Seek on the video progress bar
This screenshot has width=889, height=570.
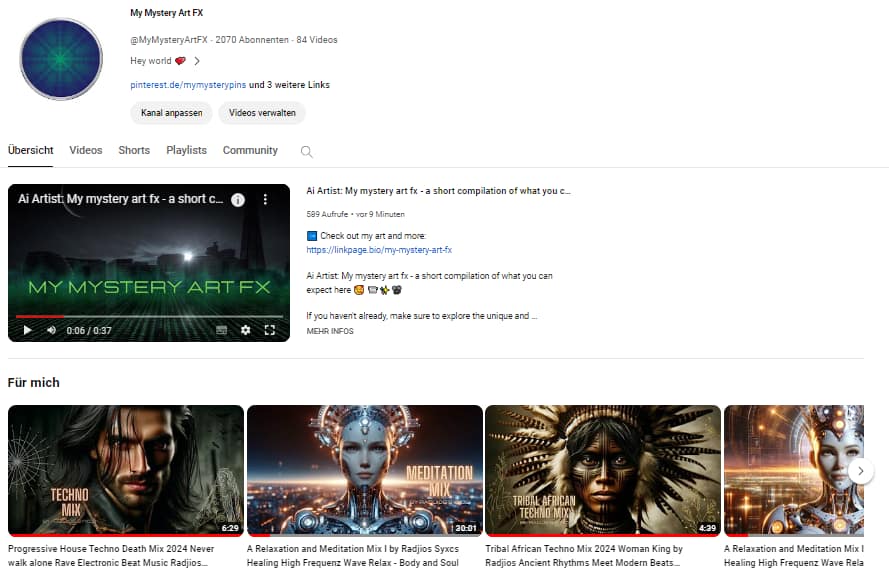coord(150,316)
